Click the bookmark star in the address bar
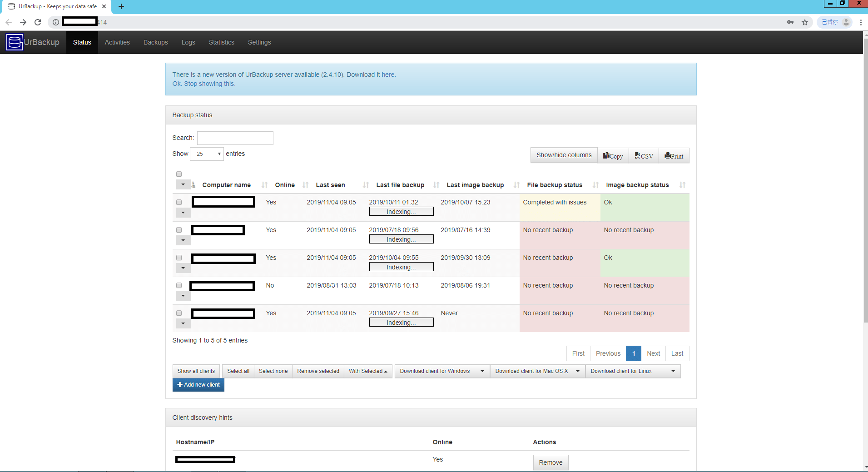This screenshot has width=868, height=472. [804, 22]
